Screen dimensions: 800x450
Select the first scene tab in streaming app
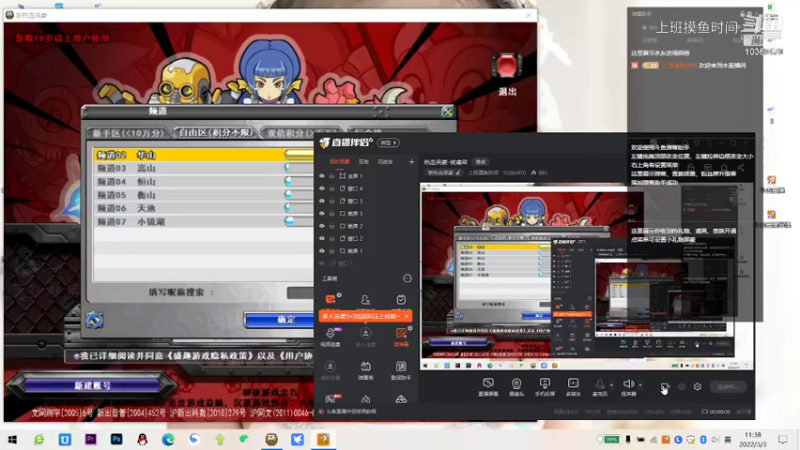(339, 162)
